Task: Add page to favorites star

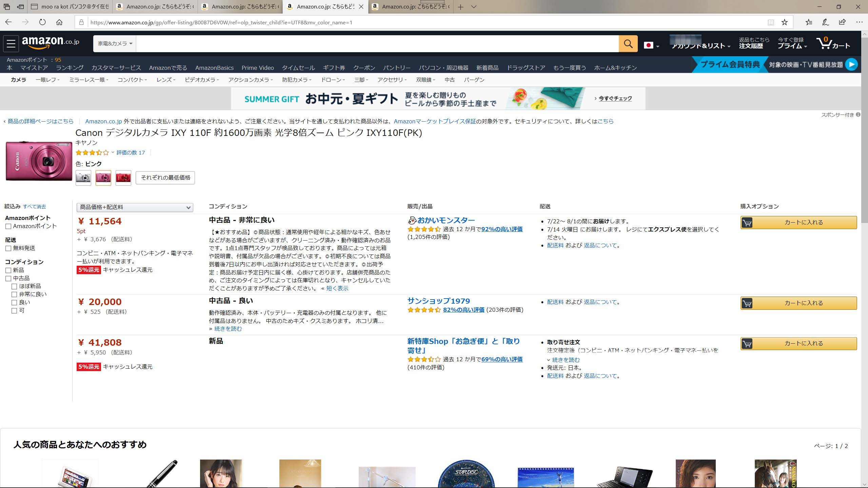Action: tap(785, 22)
